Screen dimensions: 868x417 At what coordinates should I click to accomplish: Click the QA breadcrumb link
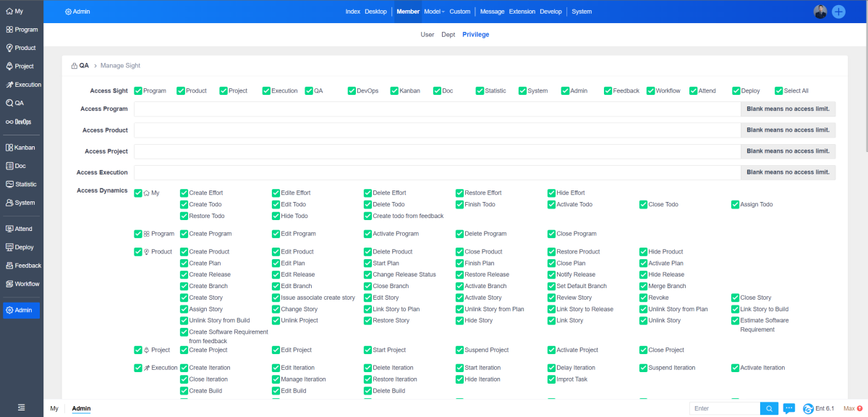[84, 65]
